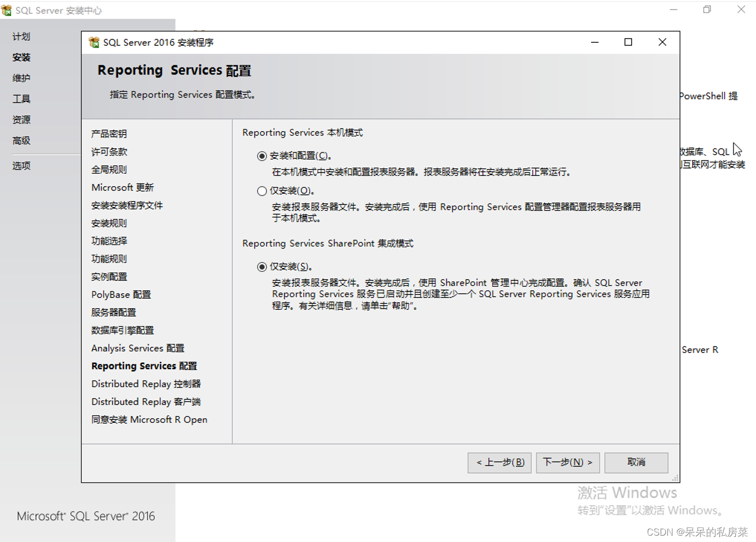Open 高级 in Installation Center sidebar
The height and width of the screenshot is (542, 756).
point(22,140)
